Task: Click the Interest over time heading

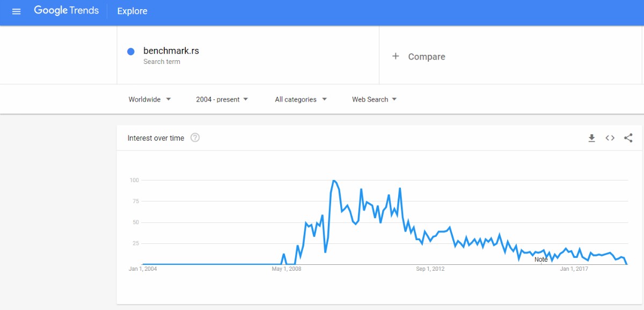Action: (x=156, y=138)
